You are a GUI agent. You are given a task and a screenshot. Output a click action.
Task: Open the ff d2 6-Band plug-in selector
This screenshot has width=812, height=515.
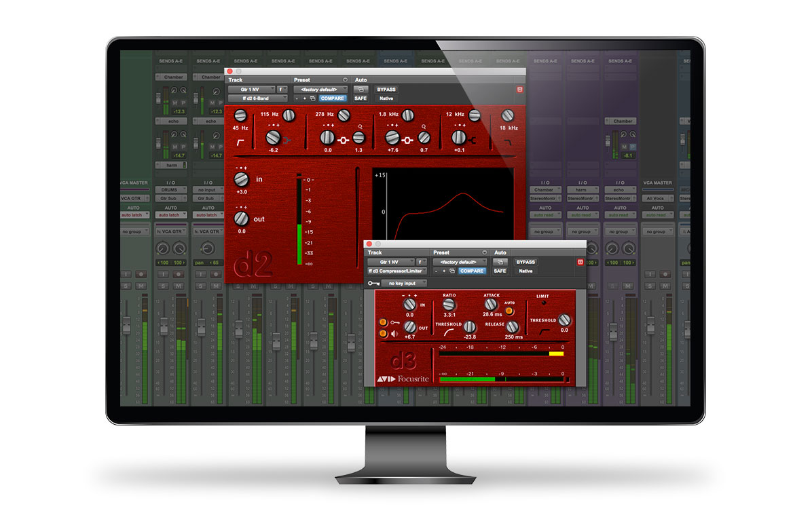pyautogui.click(x=258, y=98)
